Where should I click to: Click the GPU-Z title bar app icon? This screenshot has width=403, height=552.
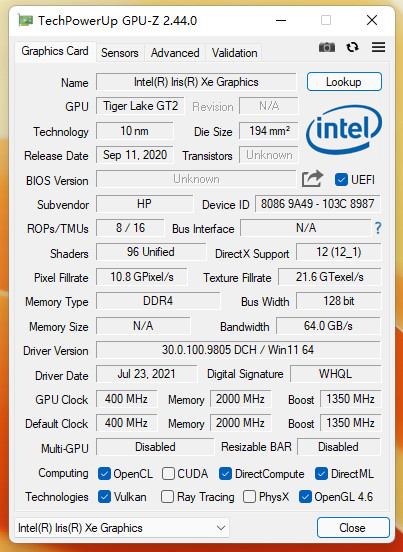(x=25, y=20)
